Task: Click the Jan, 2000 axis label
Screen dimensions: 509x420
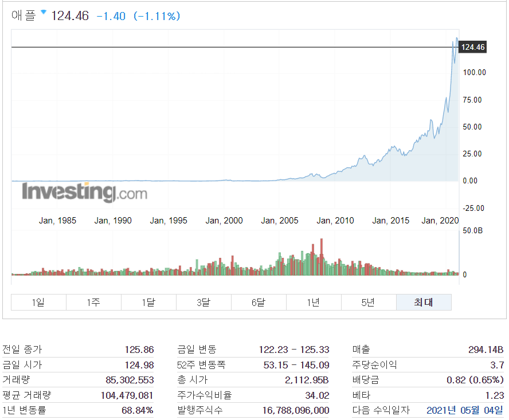Action: tap(224, 221)
